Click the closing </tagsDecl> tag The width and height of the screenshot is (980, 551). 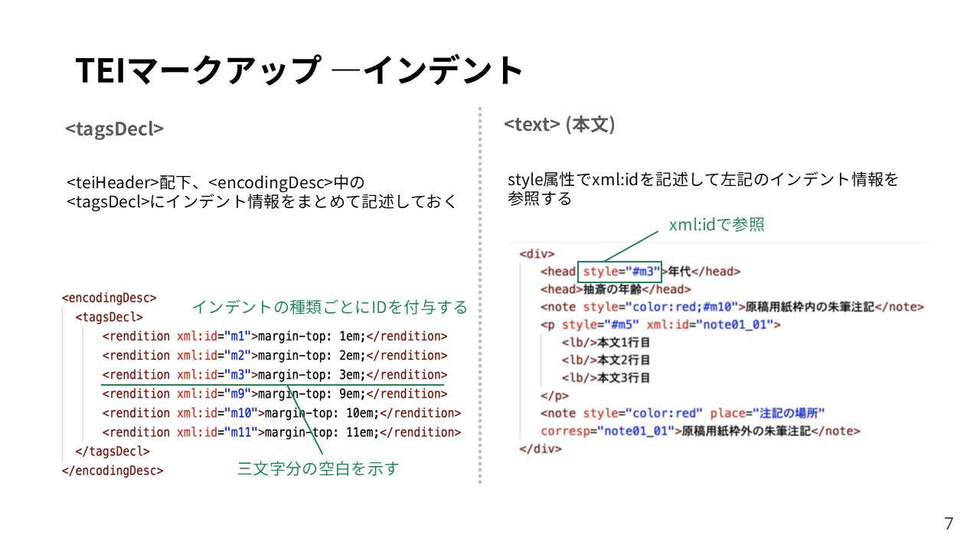coord(113,452)
